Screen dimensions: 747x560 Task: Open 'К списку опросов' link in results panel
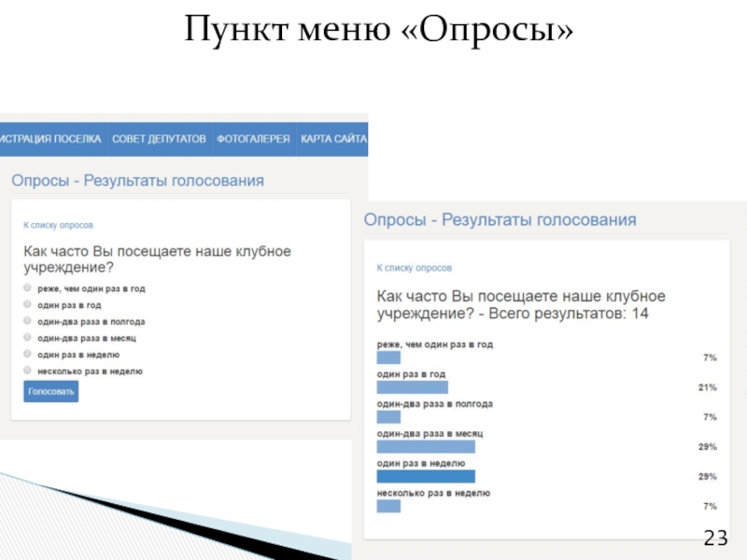click(x=414, y=268)
